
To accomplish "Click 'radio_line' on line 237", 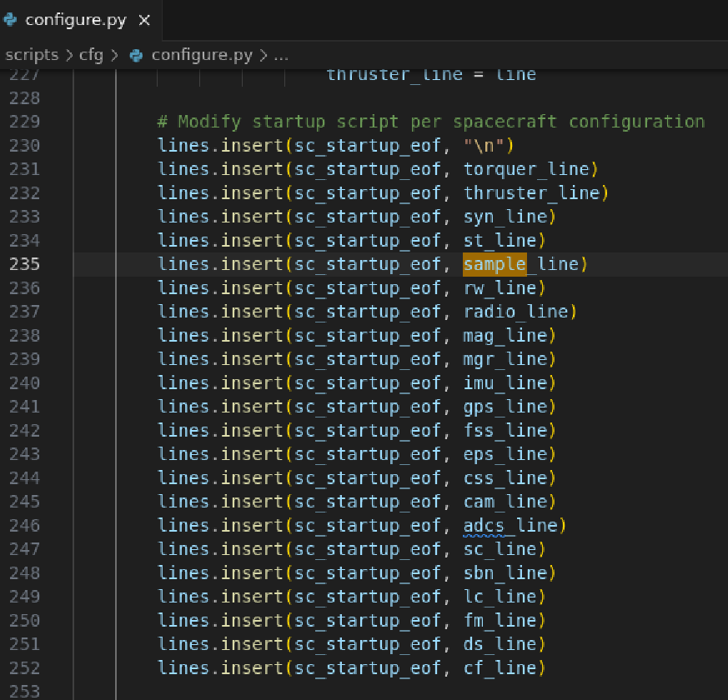I will 516,312.
